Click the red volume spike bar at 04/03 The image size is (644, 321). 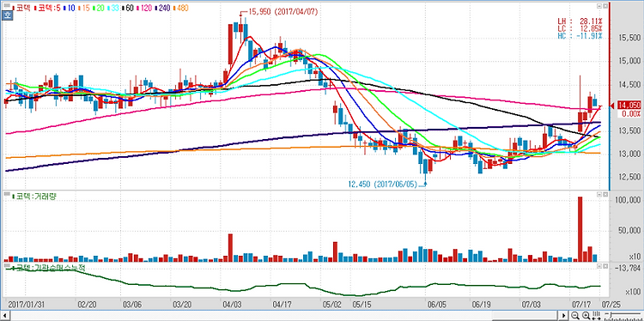pos(230,248)
